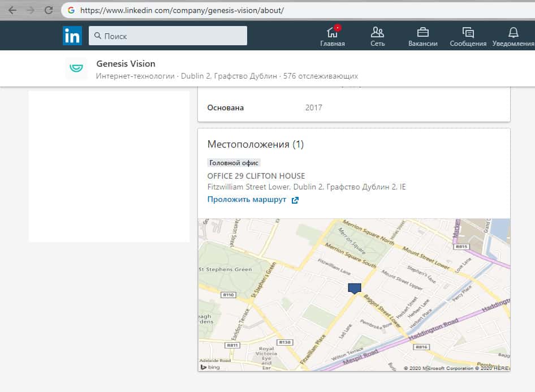This screenshot has width=535, height=392.
Task: Click the blue location marker on map
Action: 355,288
